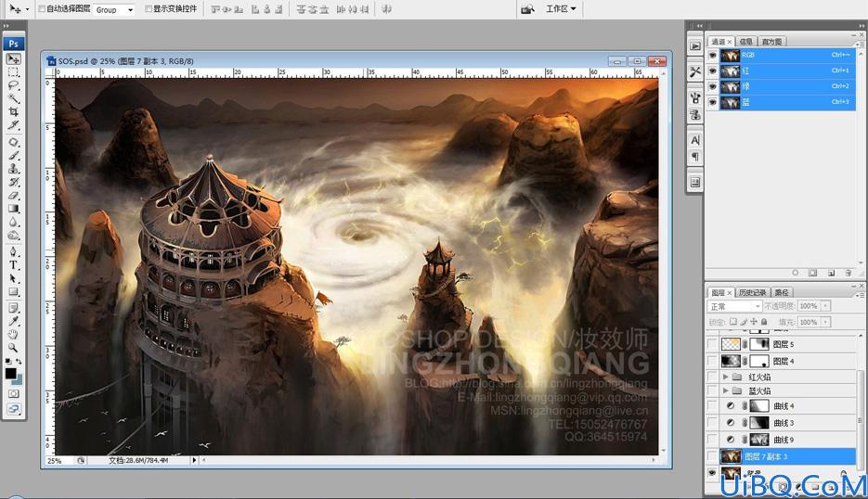This screenshot has height=499, width=868.
Task: Select the Lasso tool
Action: (x=13, y=85)
